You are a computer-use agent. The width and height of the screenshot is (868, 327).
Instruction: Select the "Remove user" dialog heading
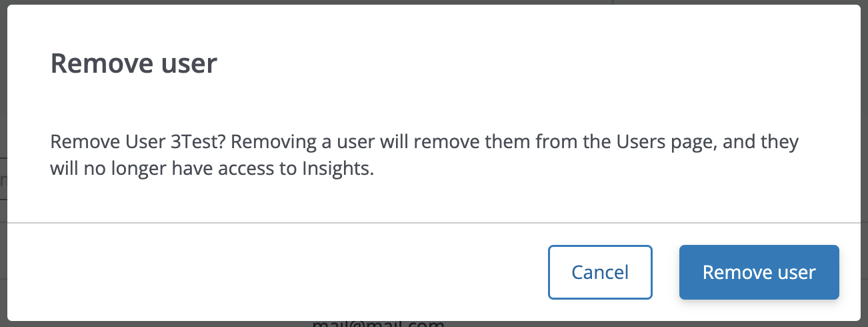pyautogui.click(x=134, y=64)
